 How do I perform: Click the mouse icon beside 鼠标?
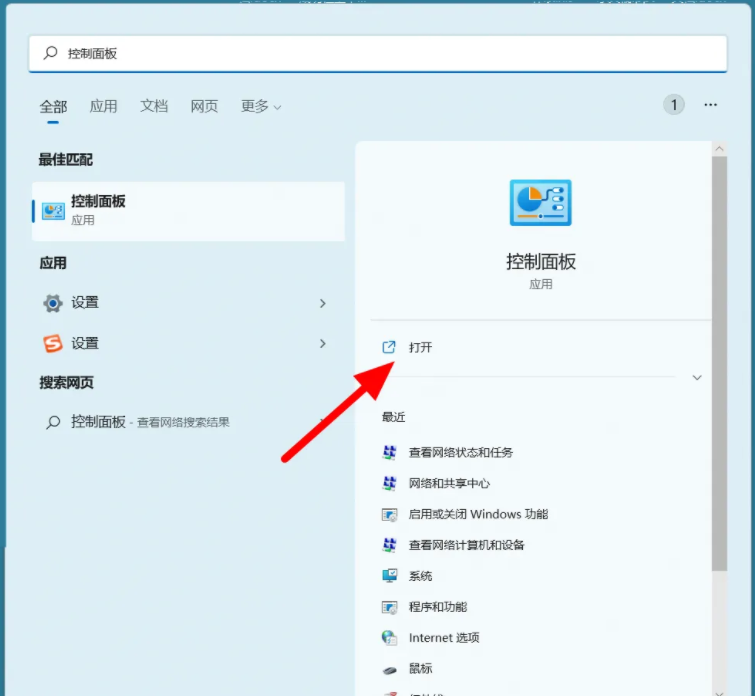[x=389, y=670]
